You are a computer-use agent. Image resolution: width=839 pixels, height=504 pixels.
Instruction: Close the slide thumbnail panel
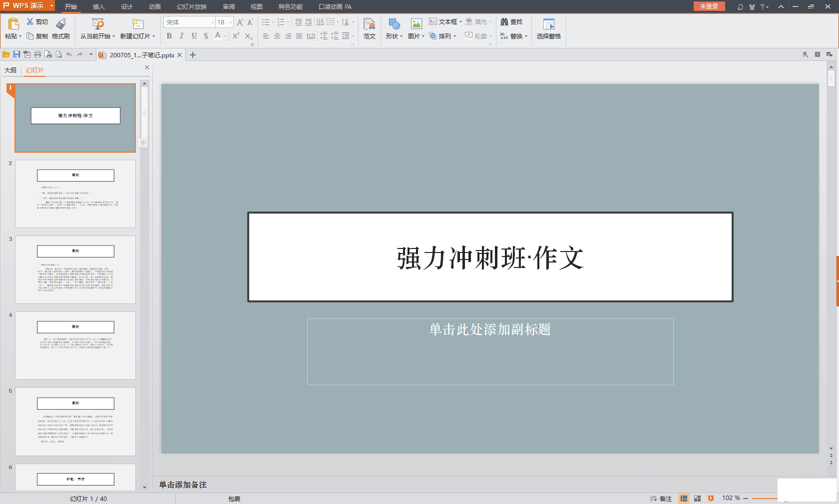[147, 67]
